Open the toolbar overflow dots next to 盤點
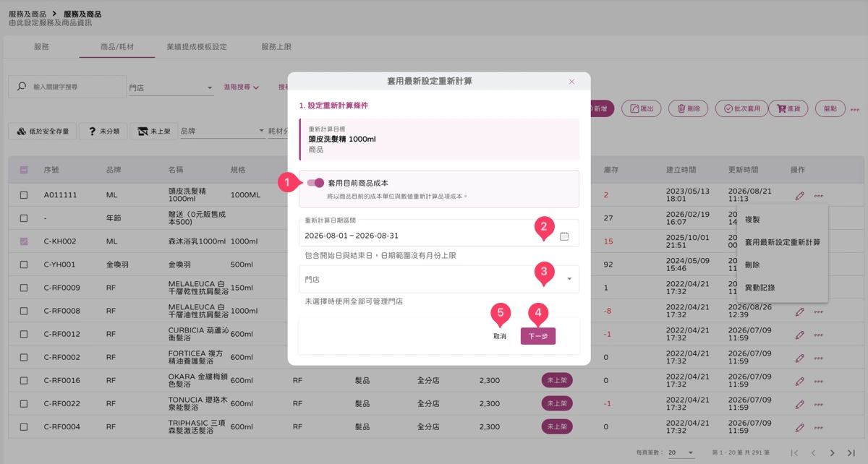868x464 pixels. click(854, 110)
